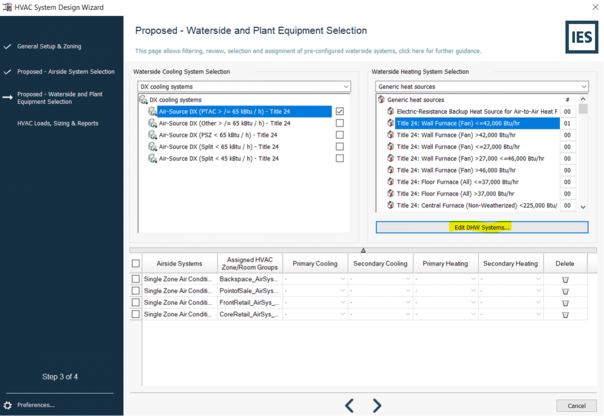Check the Air-Source DX (Other) checkbox
The height and width of the screenshot is (416, 604).
340,124
